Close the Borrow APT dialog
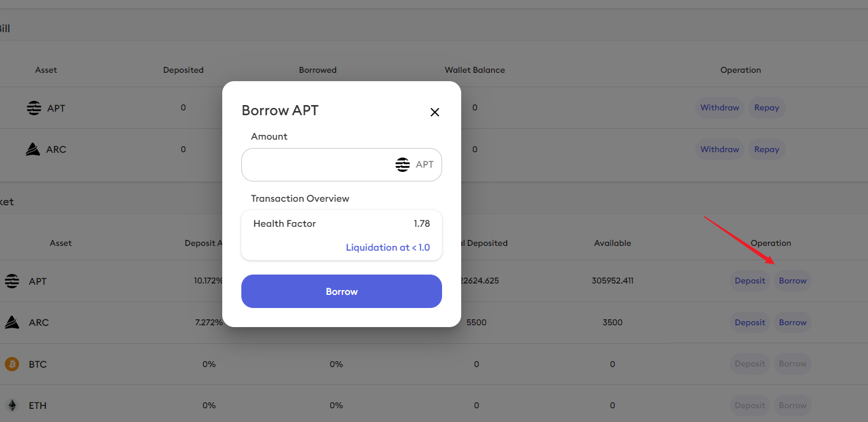The height and width of the screenshot is (422, 868). click(x=435, y=112)
